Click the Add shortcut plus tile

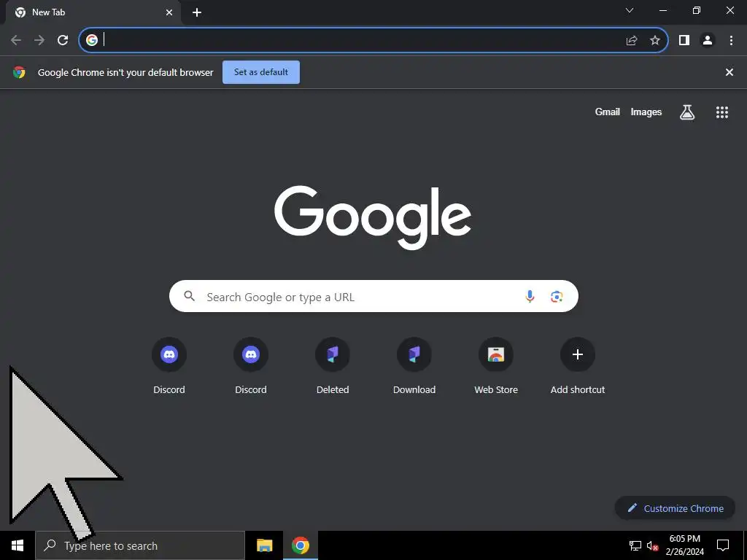[578, 366]
